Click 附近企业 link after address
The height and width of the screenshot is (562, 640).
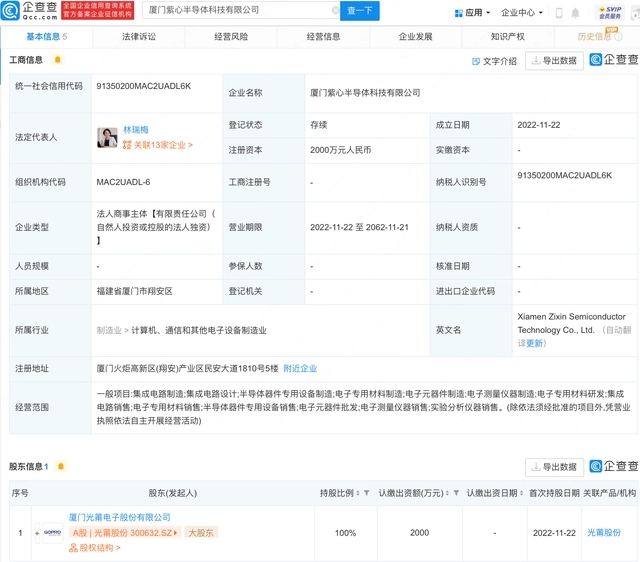tap(300, 369)
